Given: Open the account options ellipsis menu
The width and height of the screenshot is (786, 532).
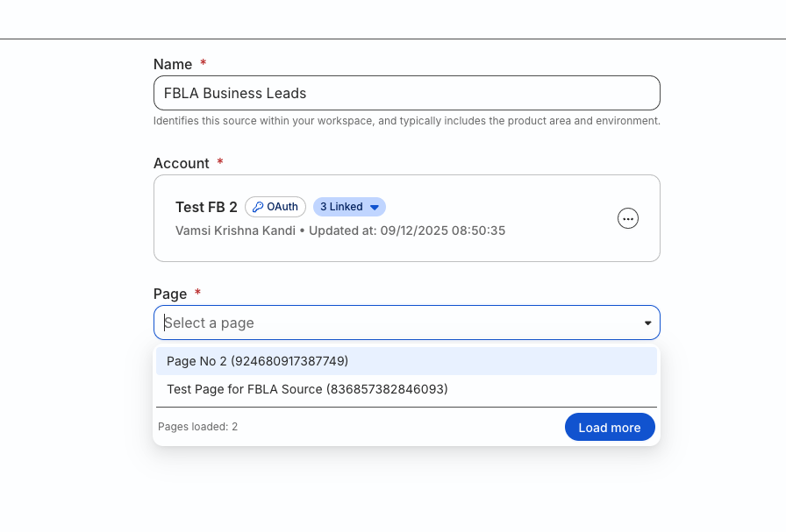Looking at the screenshot, I should [x=627, y=218].
